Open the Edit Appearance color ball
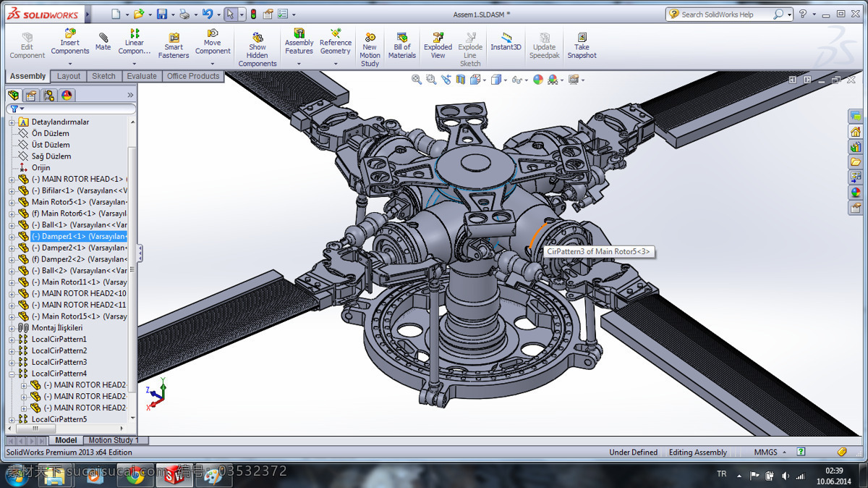868x488 pixels. (x=537, y=80)
